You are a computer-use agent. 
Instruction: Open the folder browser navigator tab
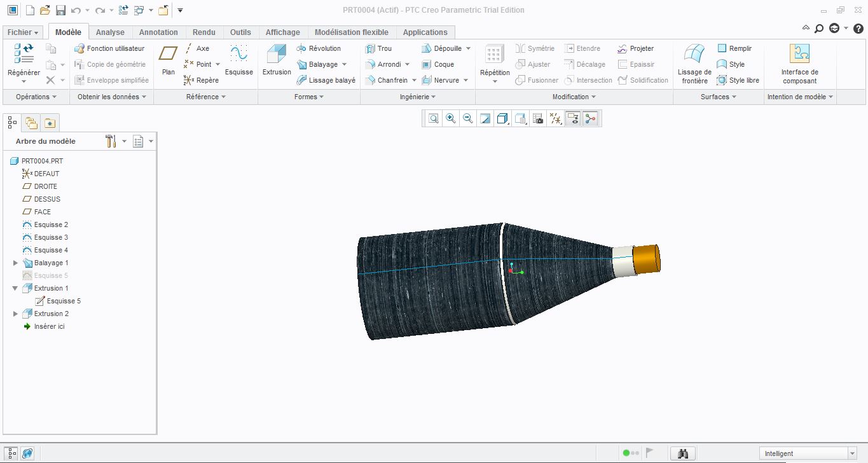click(x=31, y=123)
